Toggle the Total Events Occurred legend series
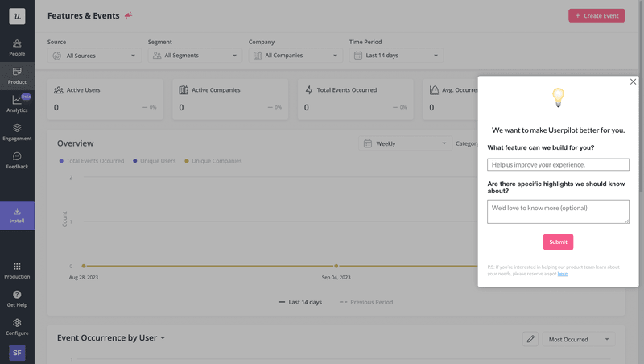 pos(92,161)
